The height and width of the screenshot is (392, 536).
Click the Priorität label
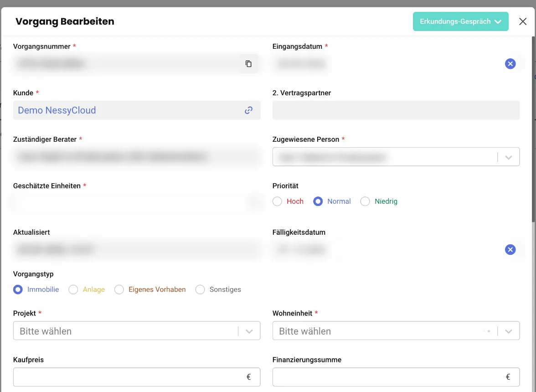pos(285,186)
